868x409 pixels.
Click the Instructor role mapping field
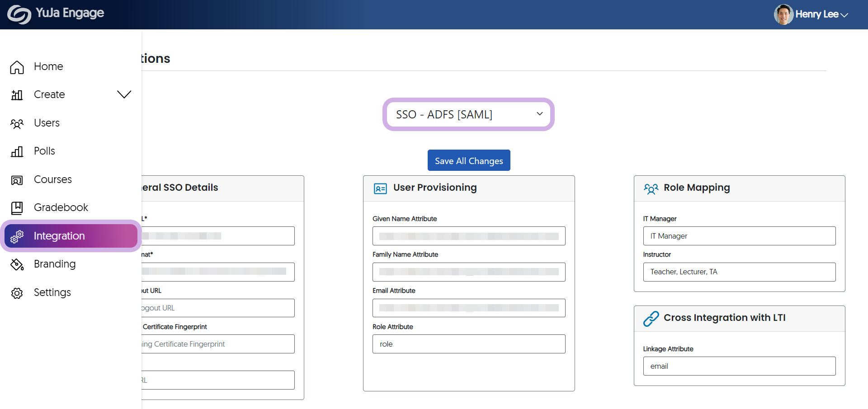[739, 272]
